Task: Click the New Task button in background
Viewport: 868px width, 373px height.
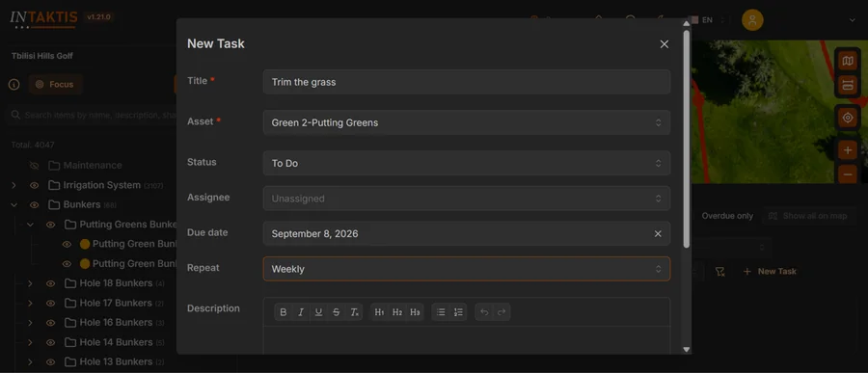Action: pos(770,271)
